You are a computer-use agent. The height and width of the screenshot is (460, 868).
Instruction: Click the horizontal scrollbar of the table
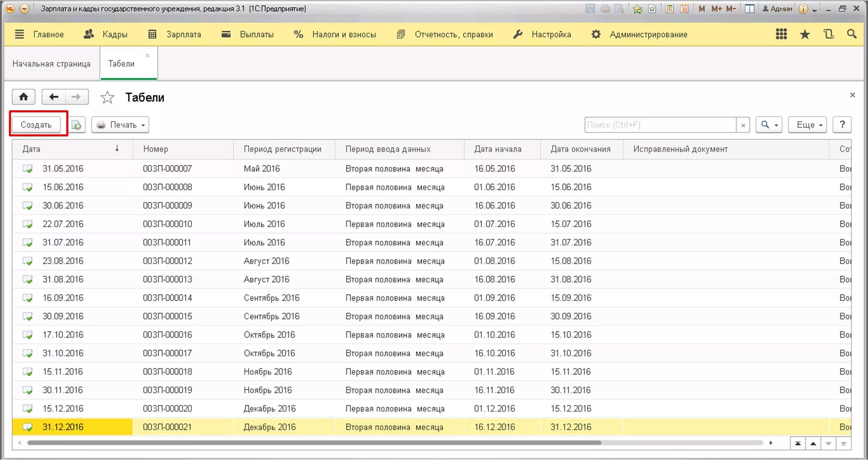[x=313, y=443]
